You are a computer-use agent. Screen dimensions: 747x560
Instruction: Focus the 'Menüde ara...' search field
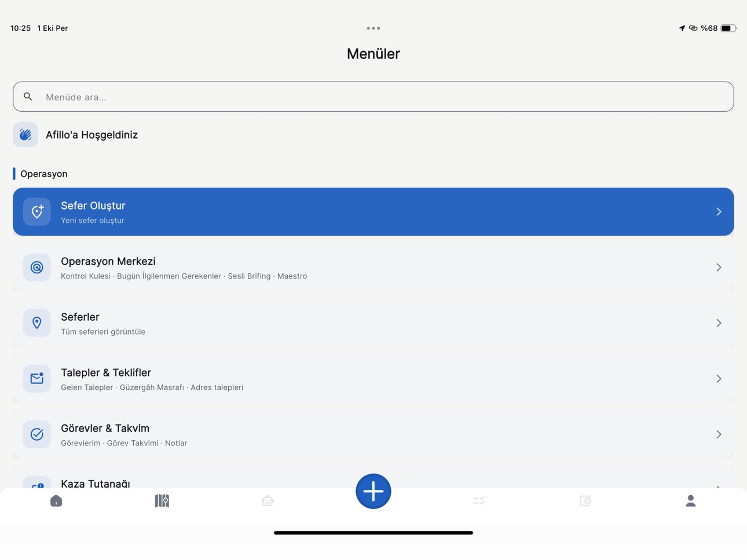(373, 97)
